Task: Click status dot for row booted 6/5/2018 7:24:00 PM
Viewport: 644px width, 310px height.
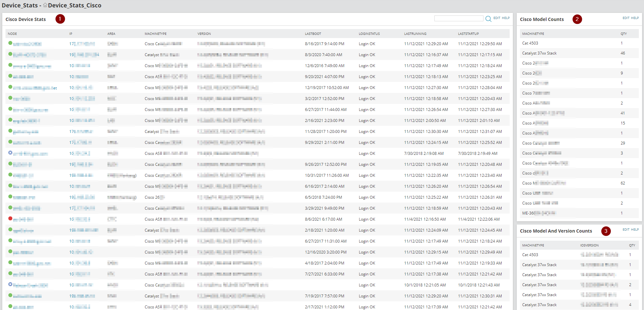Action: pos(10,196)
